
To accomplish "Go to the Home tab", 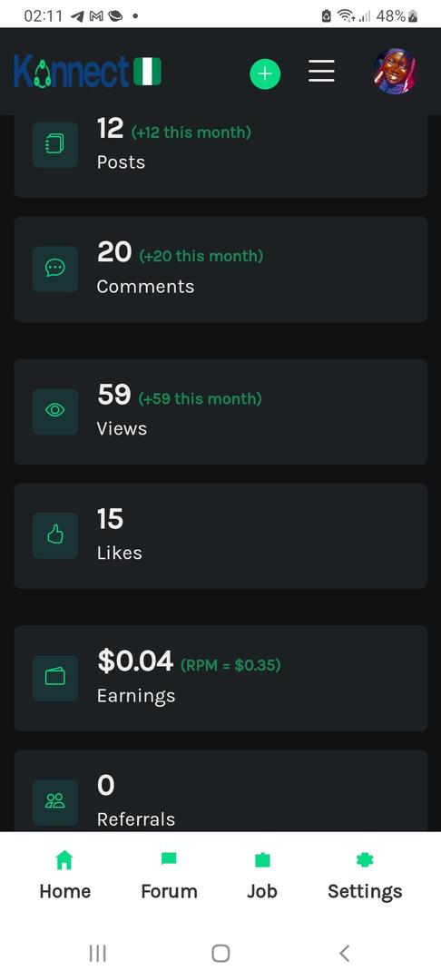I will (65, 875).
